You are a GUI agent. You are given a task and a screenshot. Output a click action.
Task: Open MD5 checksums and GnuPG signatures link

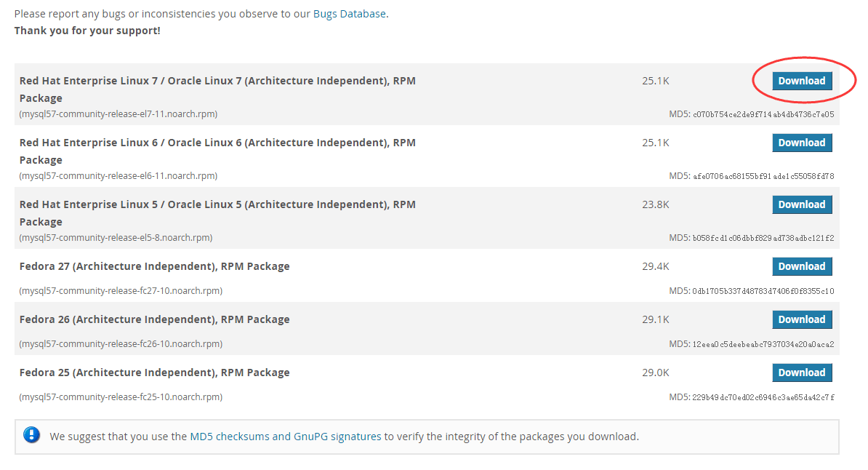pos(285,437)
